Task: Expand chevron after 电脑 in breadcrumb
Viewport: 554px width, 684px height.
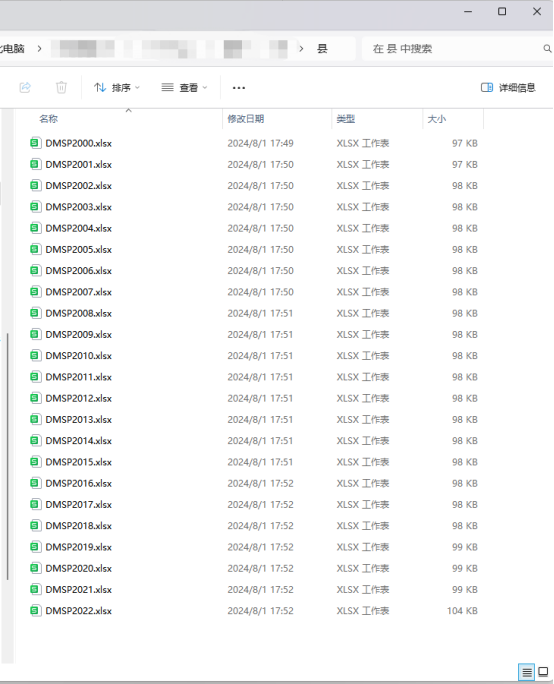Action: tap(40, 48)
